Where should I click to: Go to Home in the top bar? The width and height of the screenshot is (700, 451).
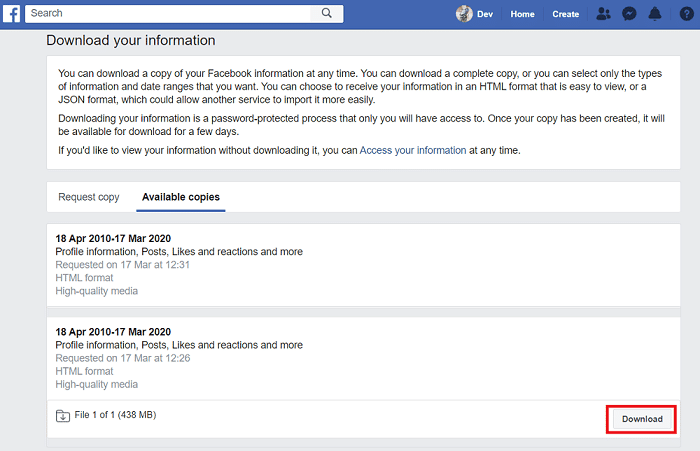(522, 14)
